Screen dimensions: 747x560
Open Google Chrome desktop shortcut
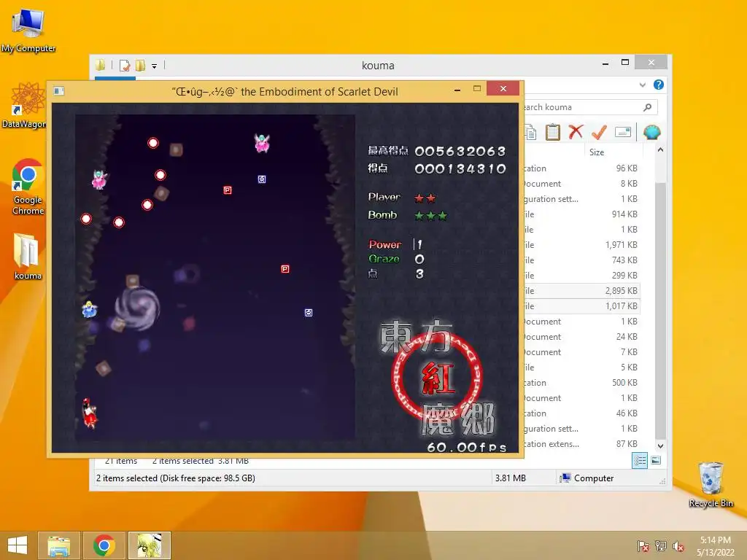(28, 187)
